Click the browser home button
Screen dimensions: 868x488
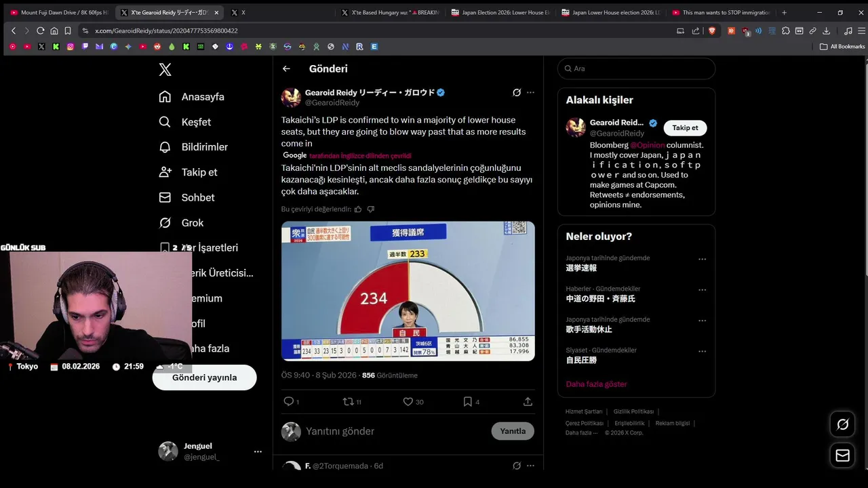pos(54,30)
